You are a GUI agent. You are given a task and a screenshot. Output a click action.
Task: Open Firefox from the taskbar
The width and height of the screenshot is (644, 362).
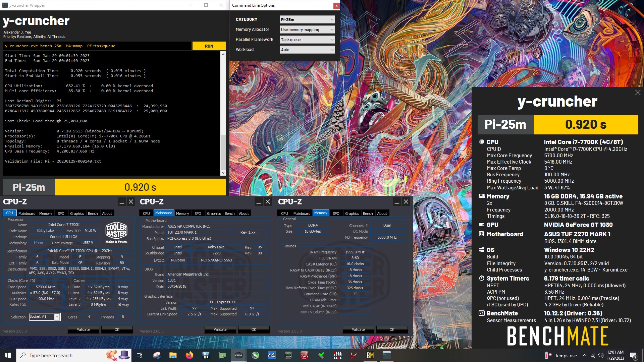[x=189, y=355]
